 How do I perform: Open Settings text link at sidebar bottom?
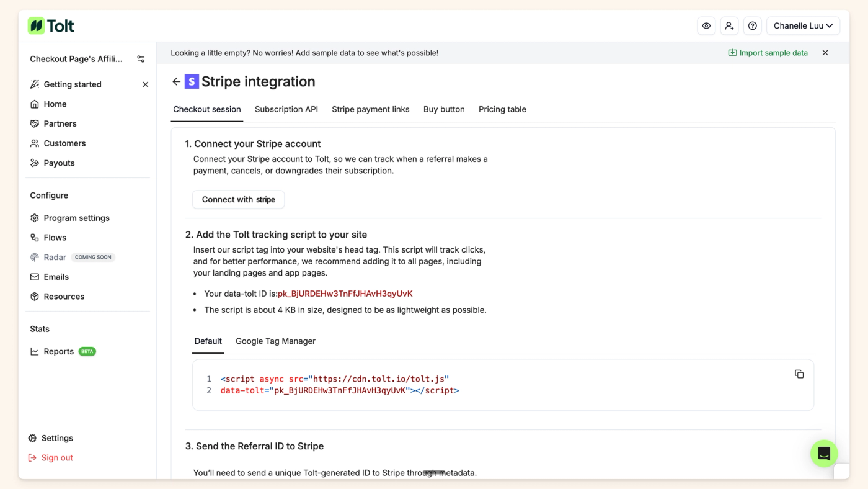(58, 438)
